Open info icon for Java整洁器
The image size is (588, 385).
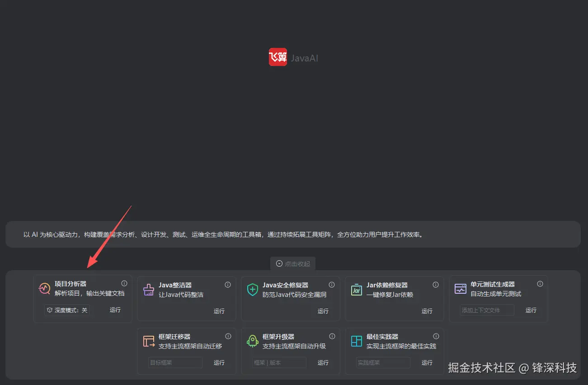coord(228,285)
